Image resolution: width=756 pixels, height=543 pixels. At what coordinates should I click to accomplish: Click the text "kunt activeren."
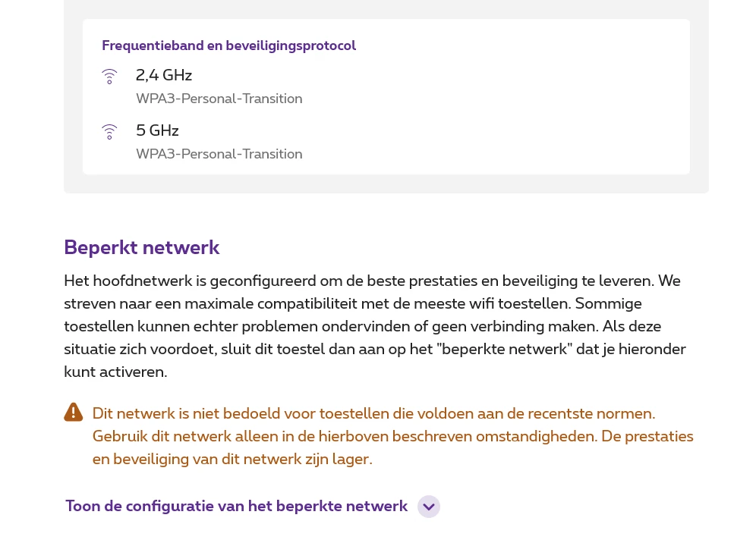pos(115,372)
